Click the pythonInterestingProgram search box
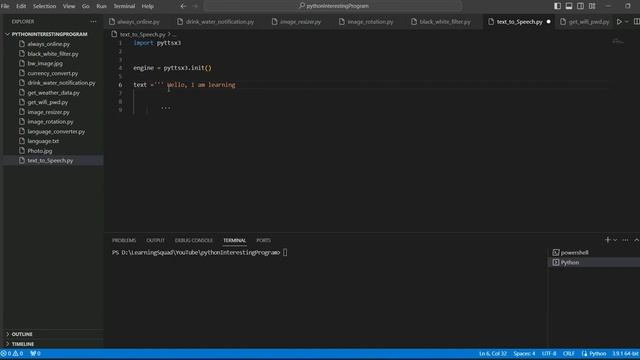The image size is (640, 360). [x=333, y=6]
